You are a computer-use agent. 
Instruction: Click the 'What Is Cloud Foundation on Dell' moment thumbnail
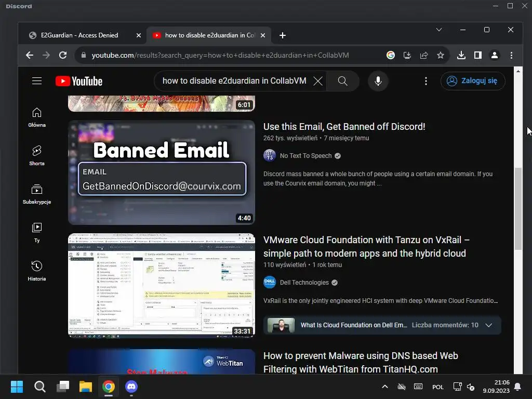point(281,325)
